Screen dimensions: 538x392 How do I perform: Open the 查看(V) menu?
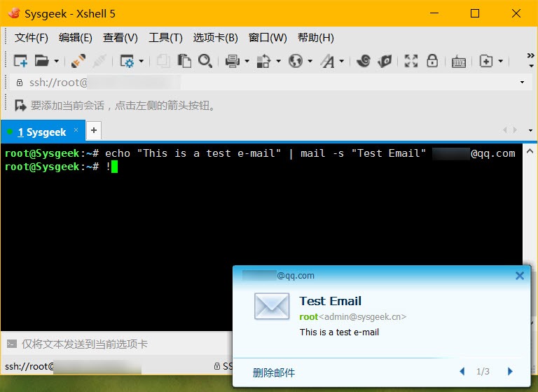pyautogui.click(x=120, y=37)
